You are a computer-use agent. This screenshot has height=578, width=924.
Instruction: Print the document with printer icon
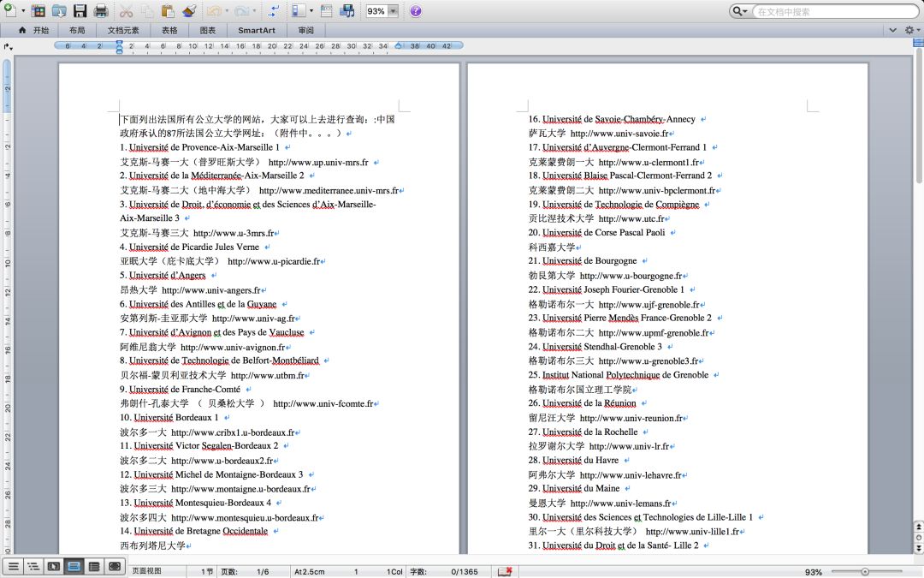pos(101,10)
